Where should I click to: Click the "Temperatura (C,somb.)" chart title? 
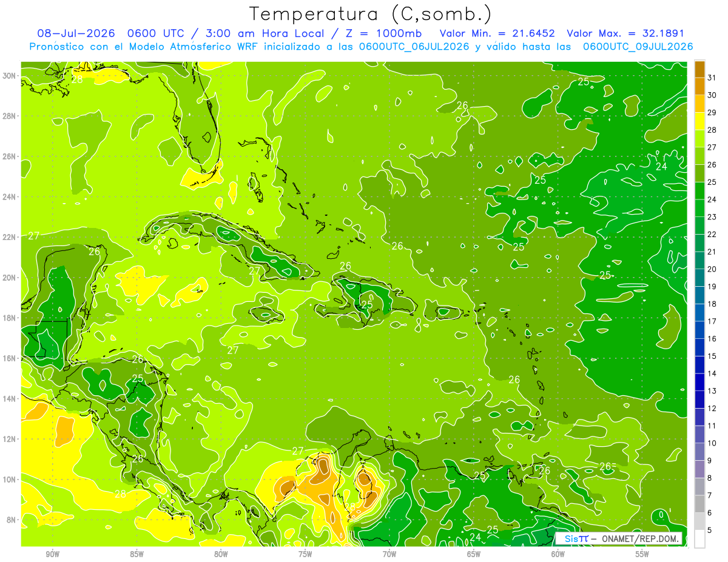point(371,14)
